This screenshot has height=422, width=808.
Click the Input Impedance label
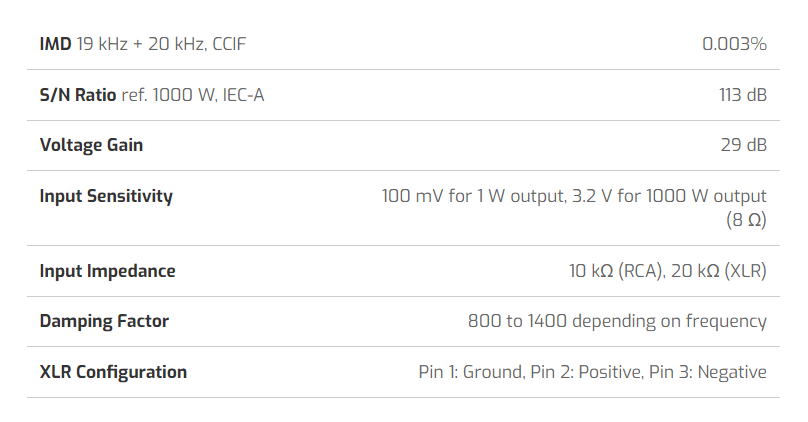click(x=107, y=271)
